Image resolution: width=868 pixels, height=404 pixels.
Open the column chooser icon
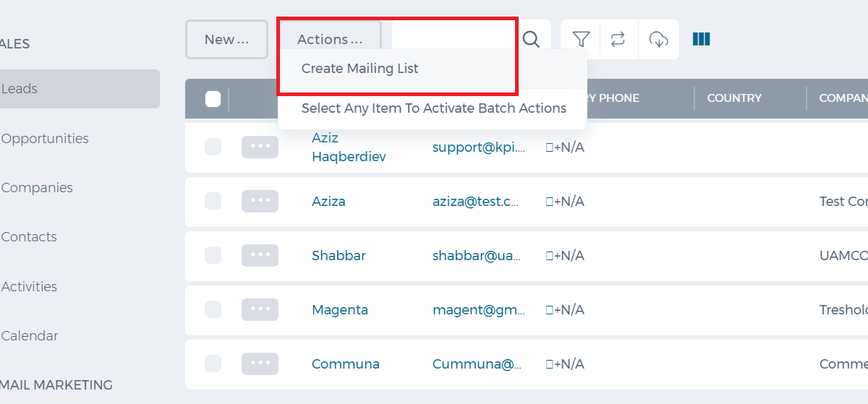click(701, 39)
